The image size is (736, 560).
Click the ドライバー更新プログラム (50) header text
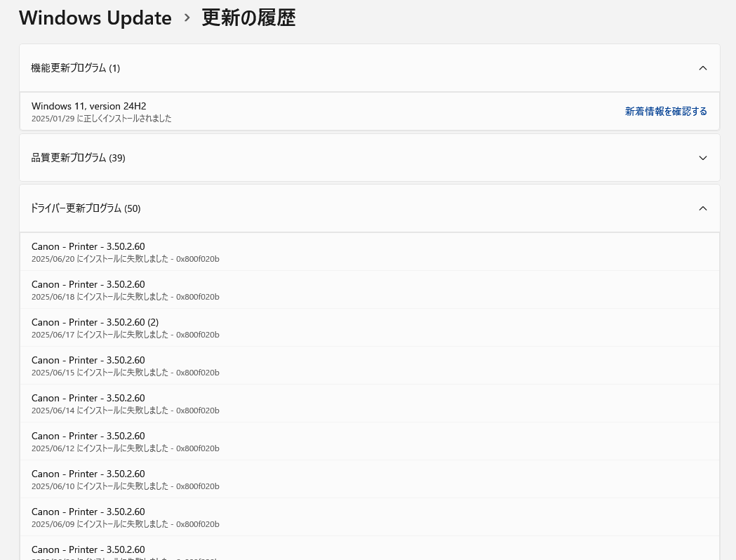[86, 208]
